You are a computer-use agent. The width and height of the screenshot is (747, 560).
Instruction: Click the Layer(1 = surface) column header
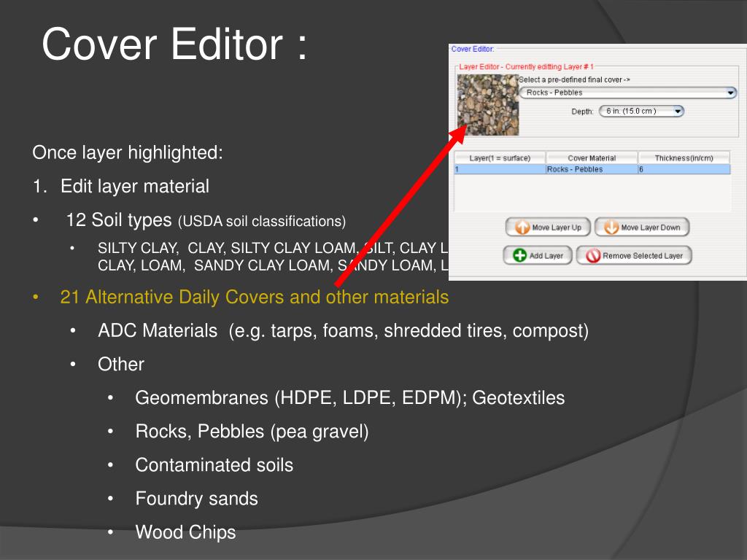[x=500, y=157]
